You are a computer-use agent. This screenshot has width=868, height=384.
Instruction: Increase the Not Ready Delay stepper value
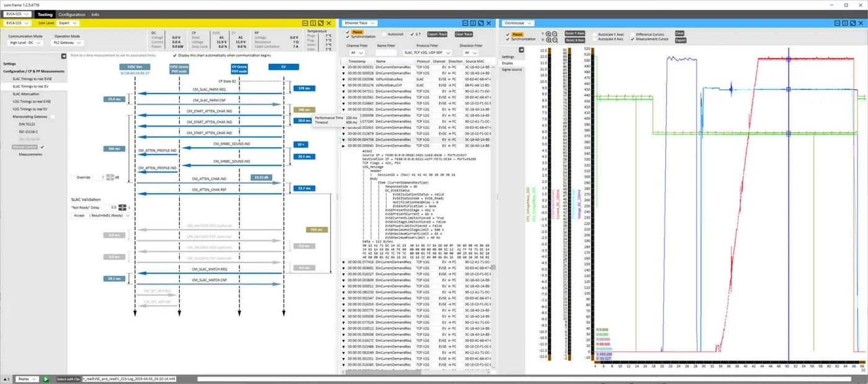point(122,206)
